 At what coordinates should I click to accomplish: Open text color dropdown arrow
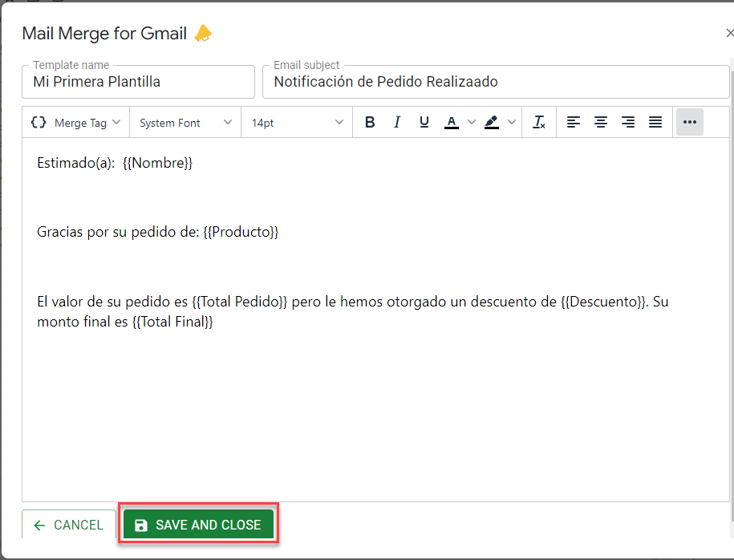coord(472,122)
